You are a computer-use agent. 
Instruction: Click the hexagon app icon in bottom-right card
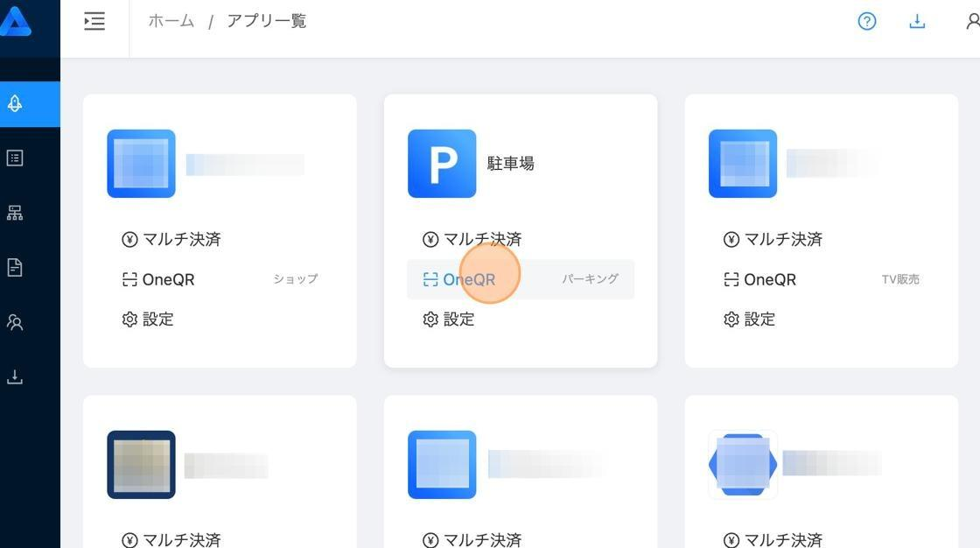[743, 465]
